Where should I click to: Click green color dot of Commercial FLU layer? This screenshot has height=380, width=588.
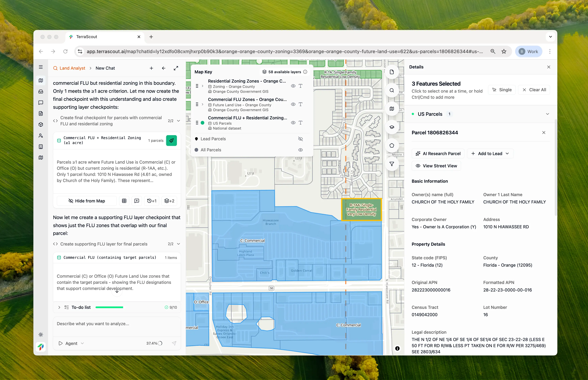203,123
